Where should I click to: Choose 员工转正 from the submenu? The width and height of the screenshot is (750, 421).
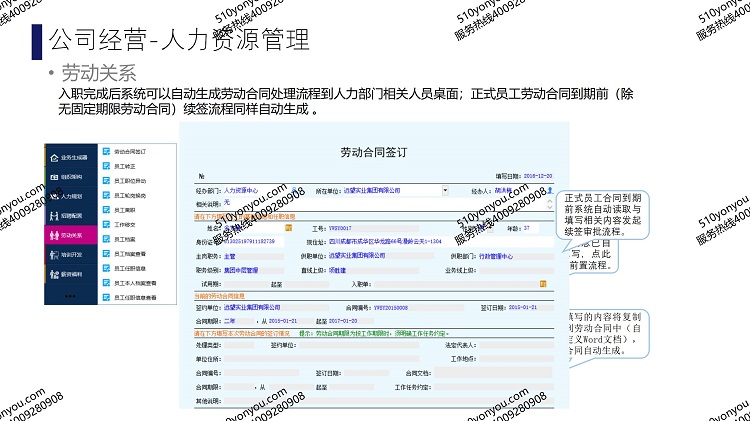coord(123,165)
